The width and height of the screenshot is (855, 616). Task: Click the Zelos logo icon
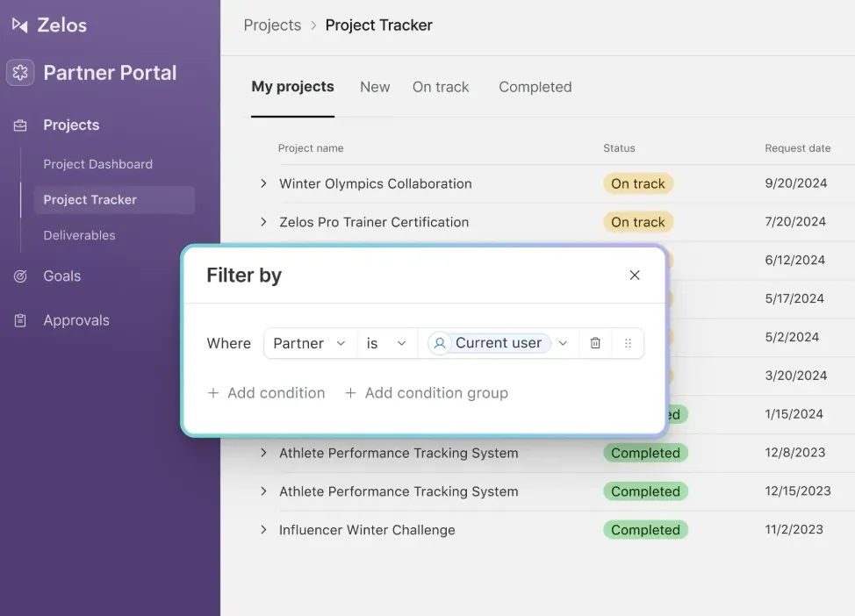[20, 25]
